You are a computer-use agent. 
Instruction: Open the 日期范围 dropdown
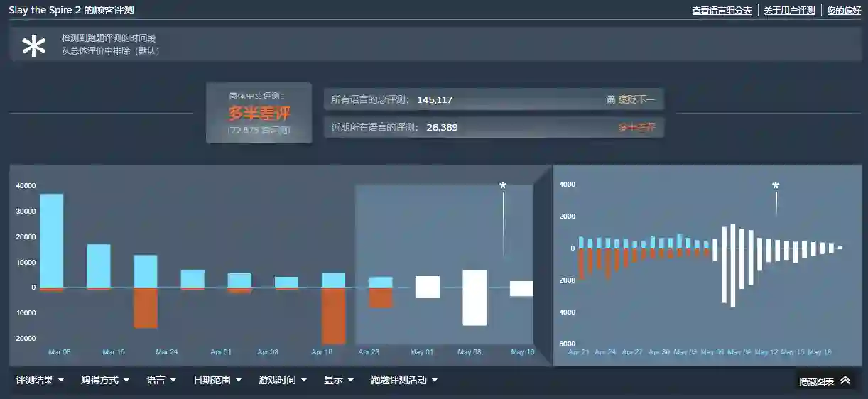(x=217, y=380)
